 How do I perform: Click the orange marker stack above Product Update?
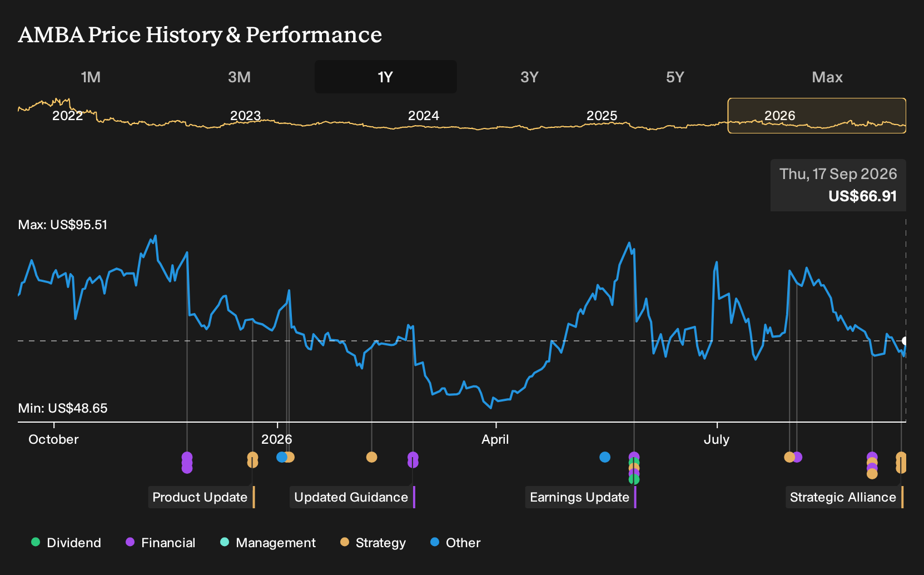point(252,460)
